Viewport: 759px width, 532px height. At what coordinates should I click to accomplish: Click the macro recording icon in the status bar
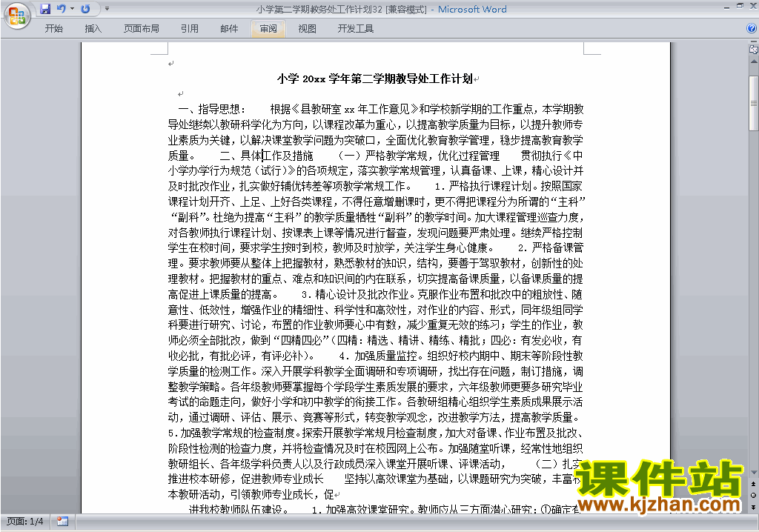[x=62, y=522]
